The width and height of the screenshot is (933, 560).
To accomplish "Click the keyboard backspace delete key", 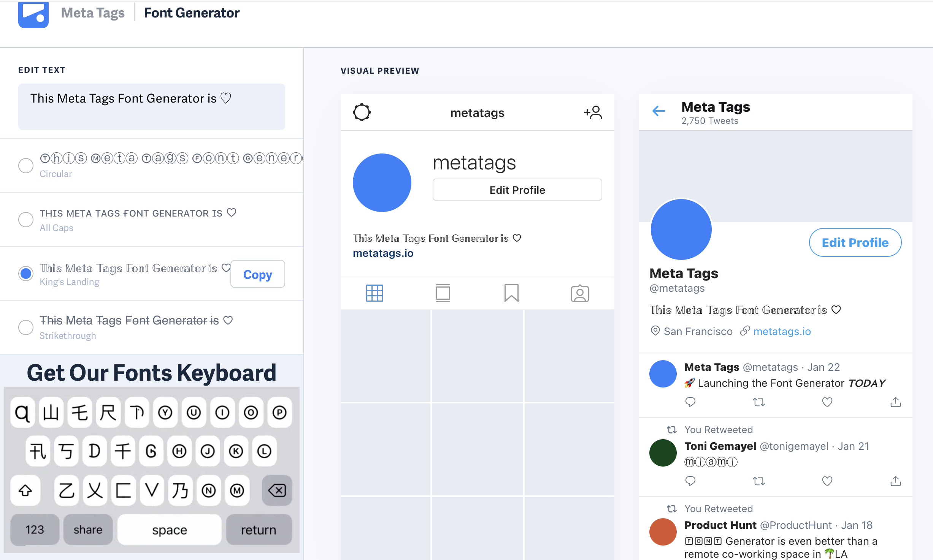I will (277, 490).
